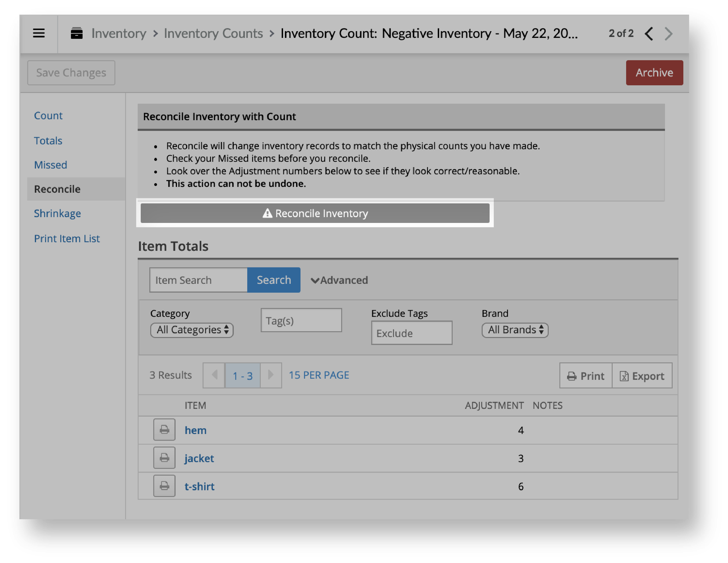Go to next inventory count arrow
728x563 pixels.
click(x=669, y=34)
